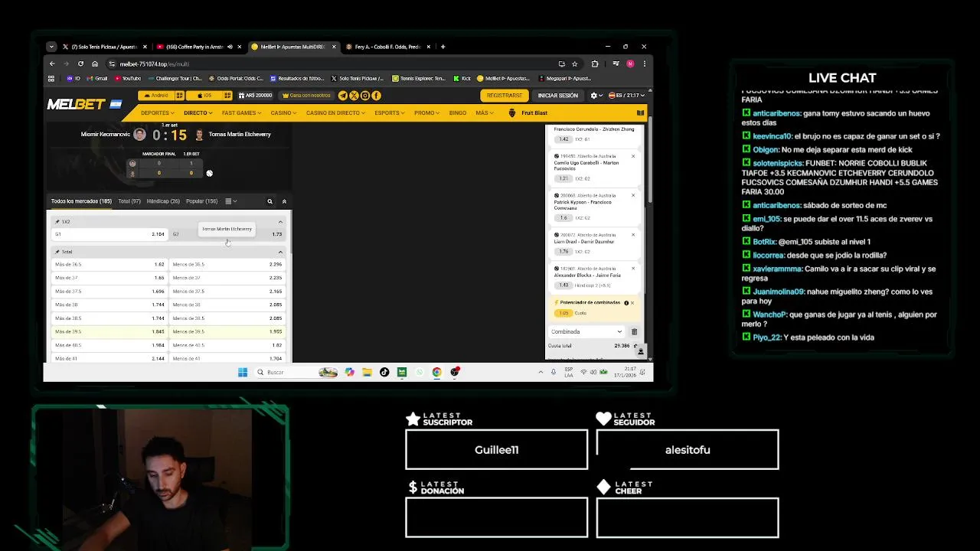
Task: Pin the 1X2 market
Action: point(57,222)
